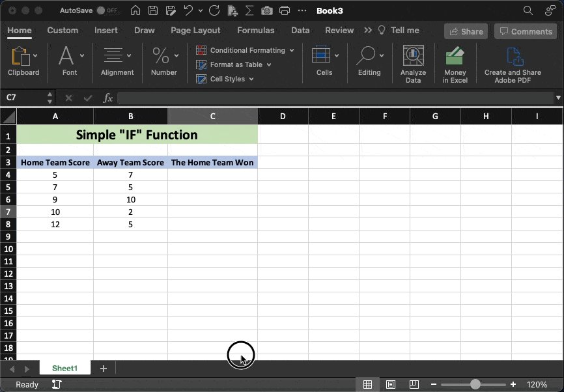This screenshot has width=564, height=392.
Task: Open the Insert ribbon tab
Action: (106, 31)
